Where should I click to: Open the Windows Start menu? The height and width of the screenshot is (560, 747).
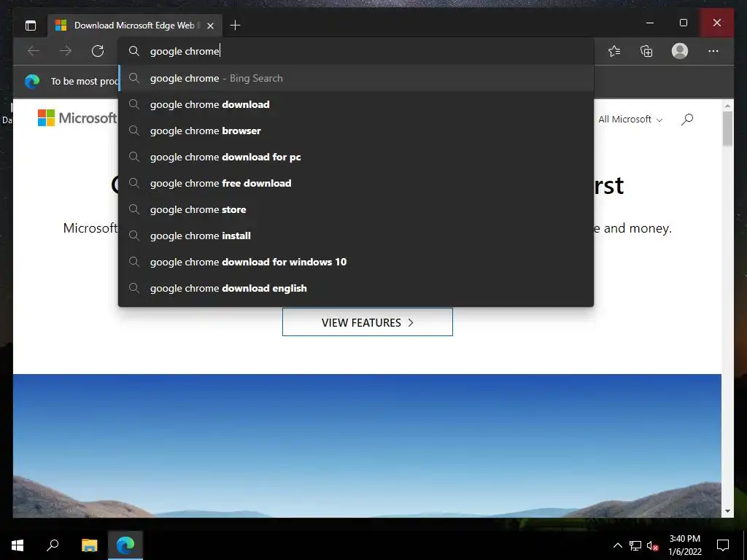[18, 545]
